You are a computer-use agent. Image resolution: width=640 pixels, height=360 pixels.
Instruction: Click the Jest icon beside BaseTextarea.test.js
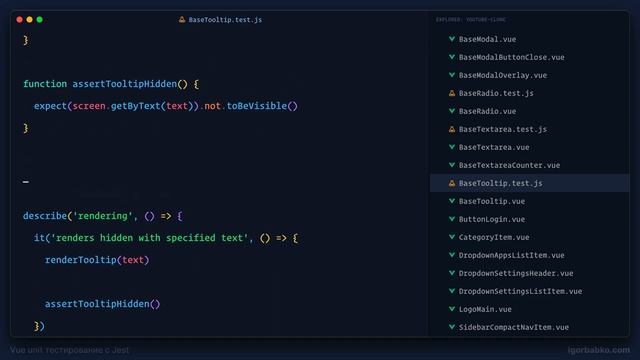coord(452,129)
